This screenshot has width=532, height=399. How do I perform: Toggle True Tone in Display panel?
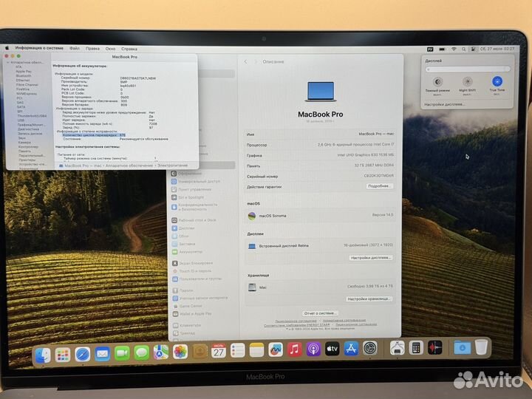[x=497, y=81]
